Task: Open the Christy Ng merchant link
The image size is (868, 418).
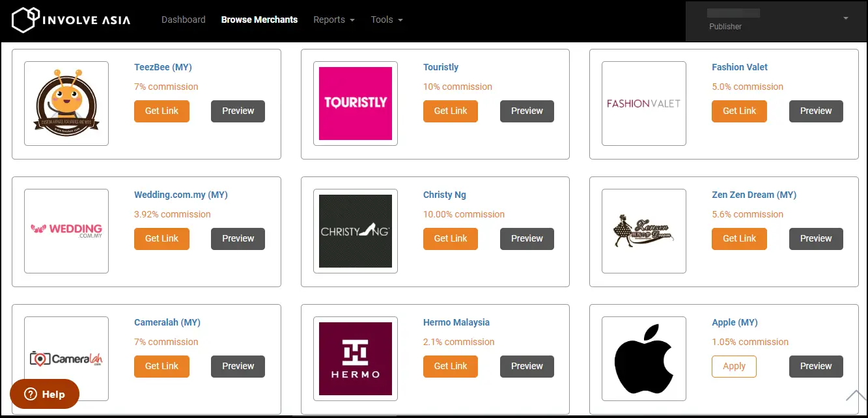Action: point(445,195)
